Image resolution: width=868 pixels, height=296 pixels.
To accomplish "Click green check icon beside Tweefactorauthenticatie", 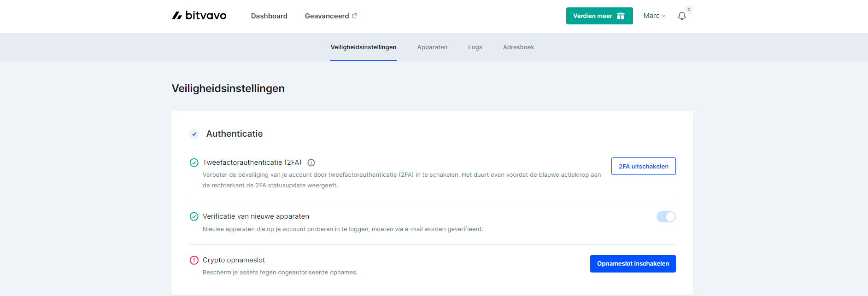I will click(194, 163).
